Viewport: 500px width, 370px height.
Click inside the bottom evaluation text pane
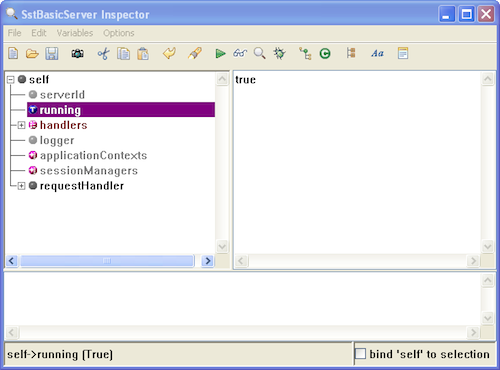point(242,299)
